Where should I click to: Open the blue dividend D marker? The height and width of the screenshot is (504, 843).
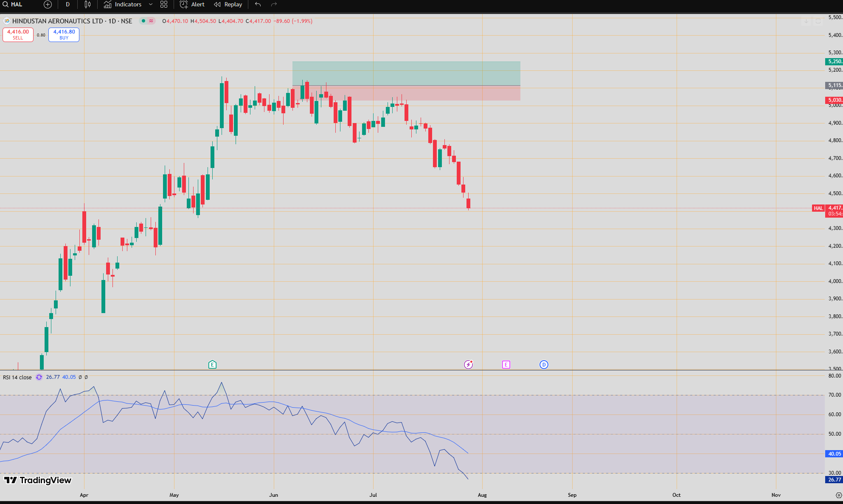click(544, 364)
